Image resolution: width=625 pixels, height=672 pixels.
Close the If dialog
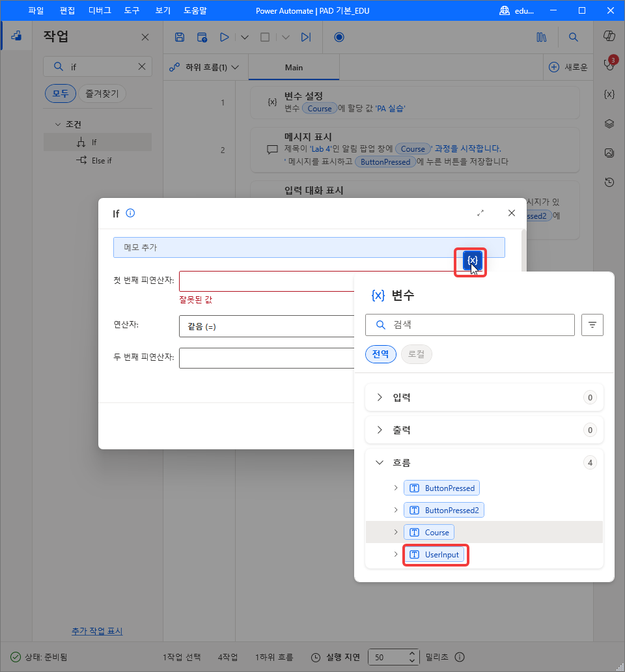(x=512, y=213)
